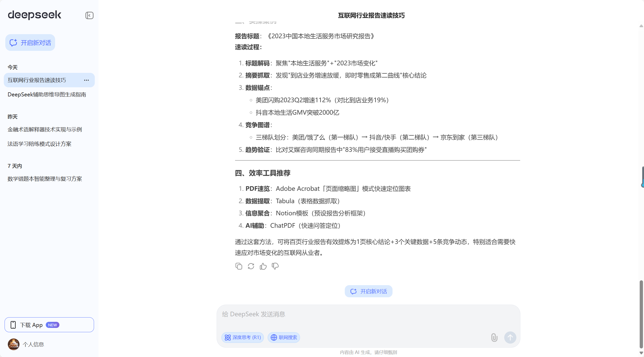Screen dimensions: 644x357
Task: Open the 互联网行业报告速读技巧 conversation
Action: click(49, 80)
